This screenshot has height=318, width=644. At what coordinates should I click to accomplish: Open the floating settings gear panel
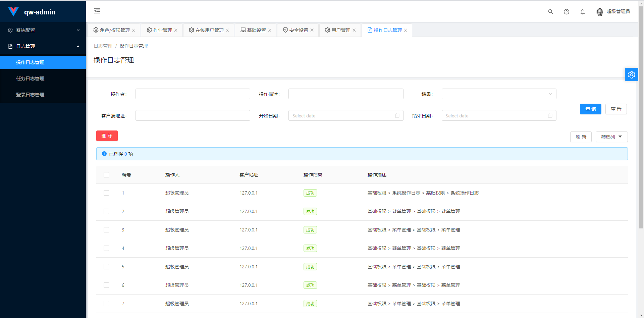click(x=632, y=74)
